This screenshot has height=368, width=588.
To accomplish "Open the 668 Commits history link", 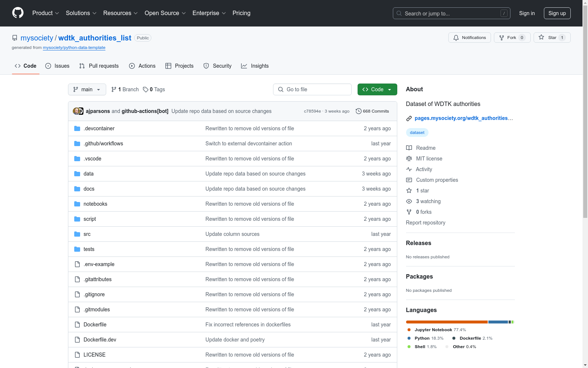I will point(372,111).
